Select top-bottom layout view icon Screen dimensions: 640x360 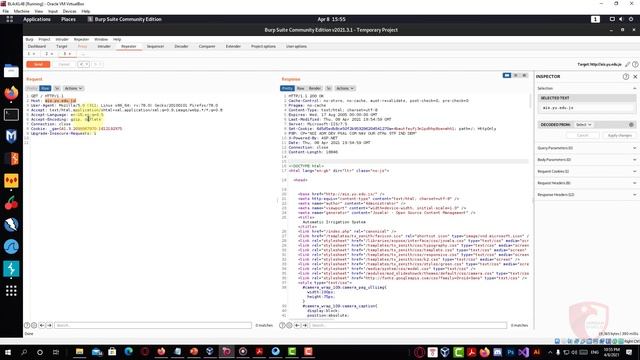click(516, 76)
